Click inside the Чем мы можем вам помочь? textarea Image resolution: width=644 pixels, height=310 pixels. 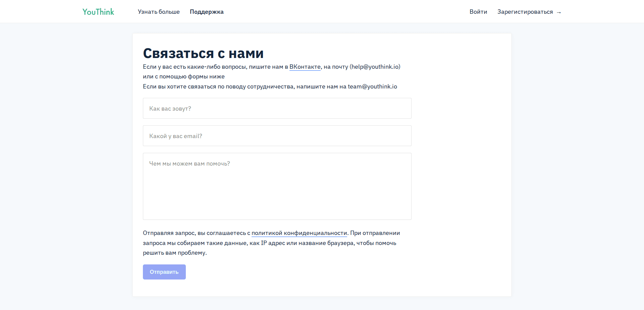point(277,186)
